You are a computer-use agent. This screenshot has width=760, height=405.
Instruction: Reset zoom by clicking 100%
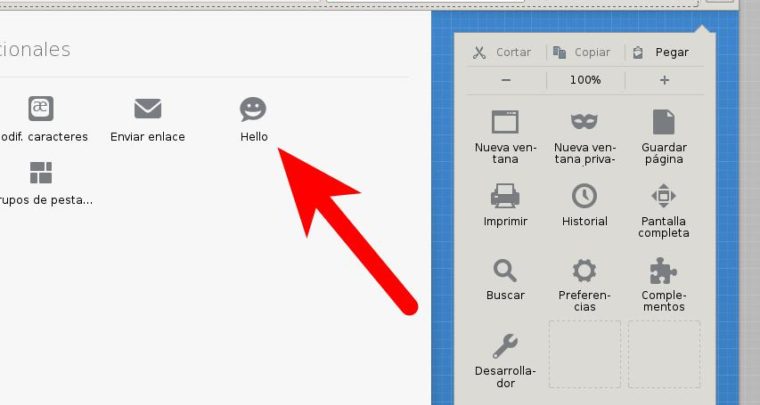[x=585, y=80]
